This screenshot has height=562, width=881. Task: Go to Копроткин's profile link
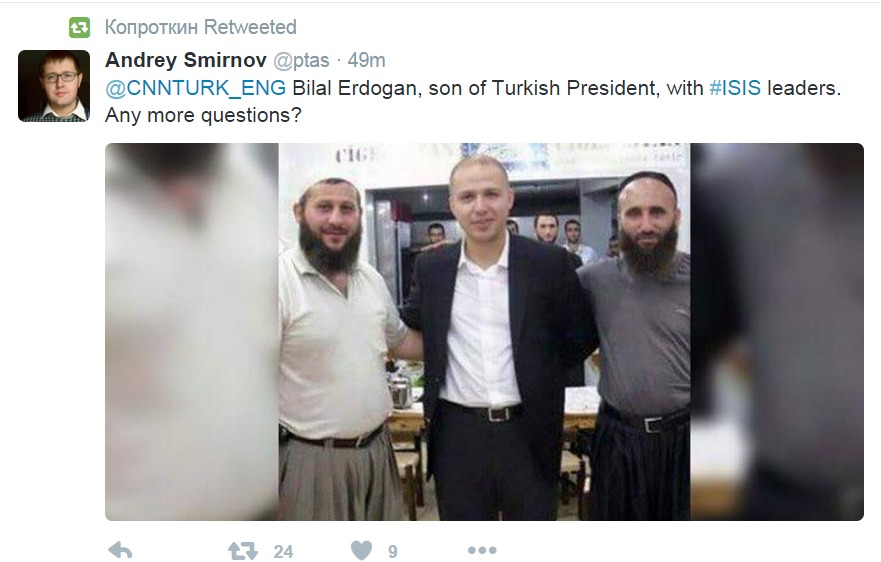click(x=152, y=27)
